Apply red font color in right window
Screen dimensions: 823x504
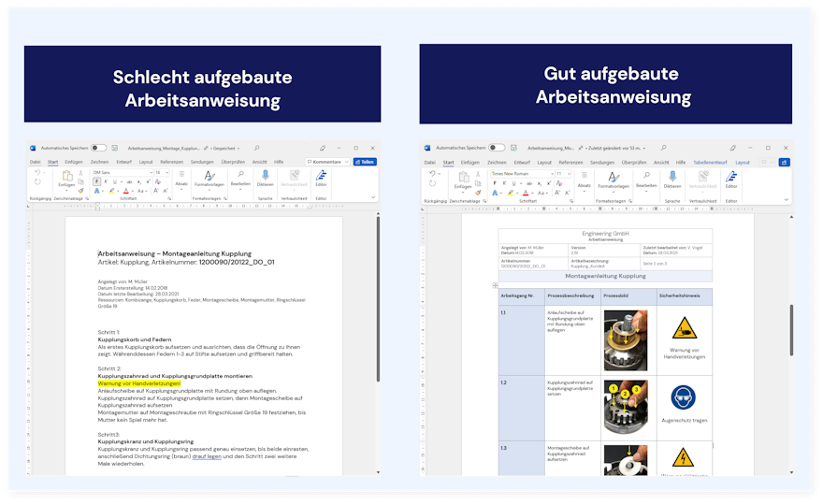pyautogui.click(x=526, y=193)
